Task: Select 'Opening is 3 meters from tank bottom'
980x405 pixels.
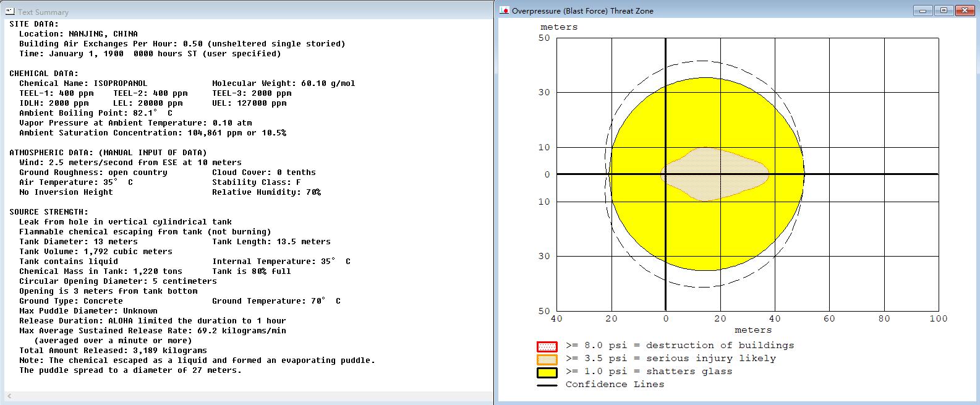Action: click(x=108, y=291)
